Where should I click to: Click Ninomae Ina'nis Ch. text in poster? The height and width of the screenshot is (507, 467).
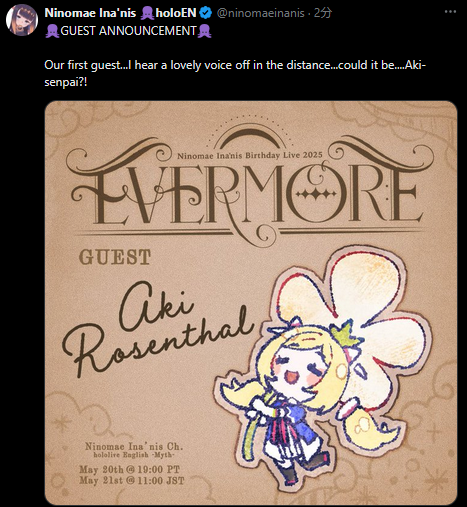click(x=134, y=446)
